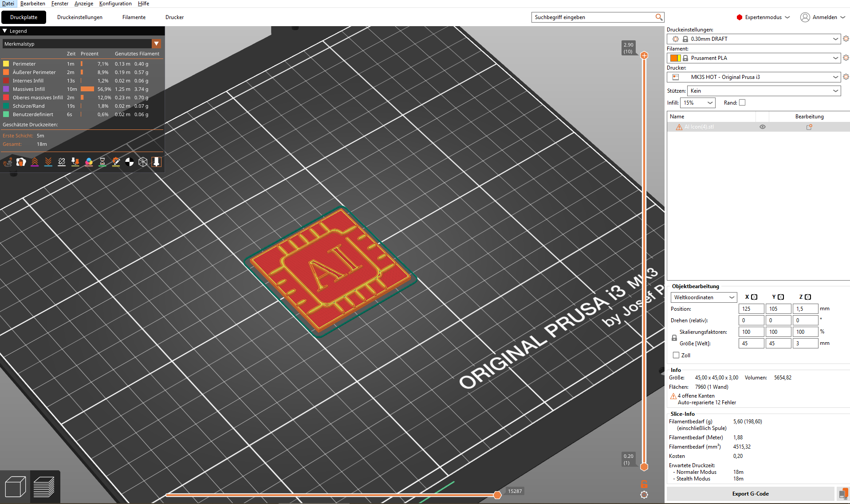This screenshot has width=850, height=504.
Task: Click warning icon beside 4 offene Kanten
Action: coord(673,396)
